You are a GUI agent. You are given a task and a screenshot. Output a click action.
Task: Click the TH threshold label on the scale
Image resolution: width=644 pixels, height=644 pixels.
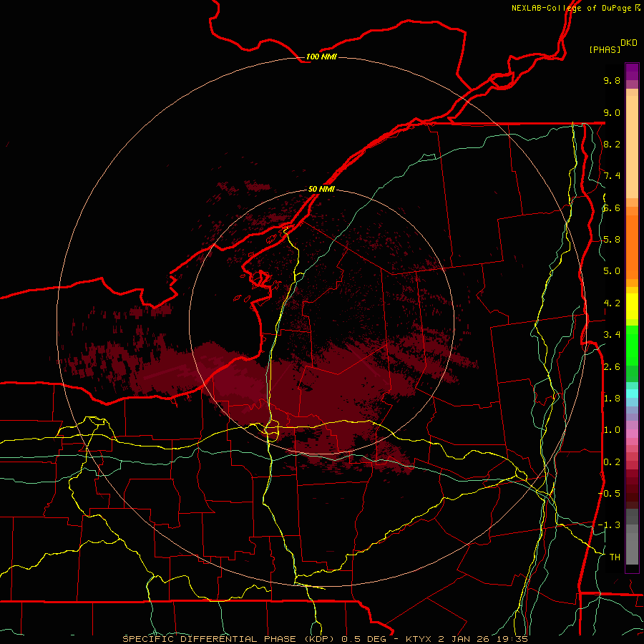coord(615,557)
